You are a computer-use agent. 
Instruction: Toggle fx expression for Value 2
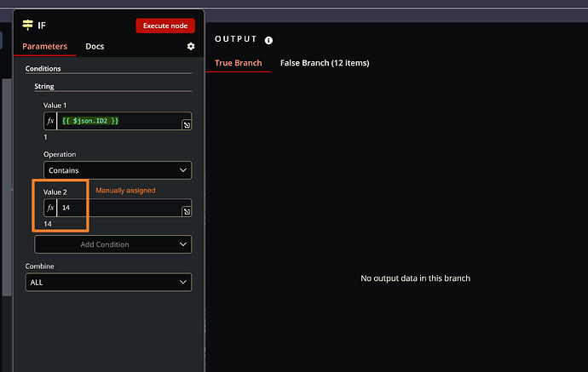(50, 208)
